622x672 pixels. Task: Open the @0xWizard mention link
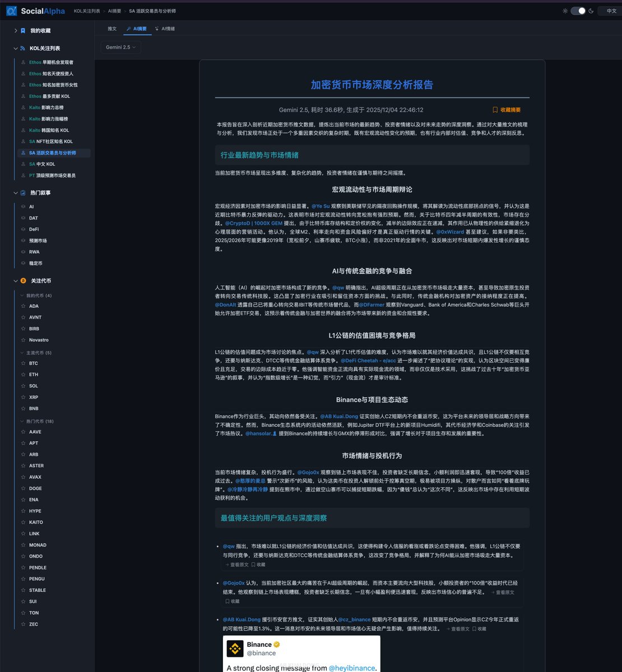tap(450, 231)
